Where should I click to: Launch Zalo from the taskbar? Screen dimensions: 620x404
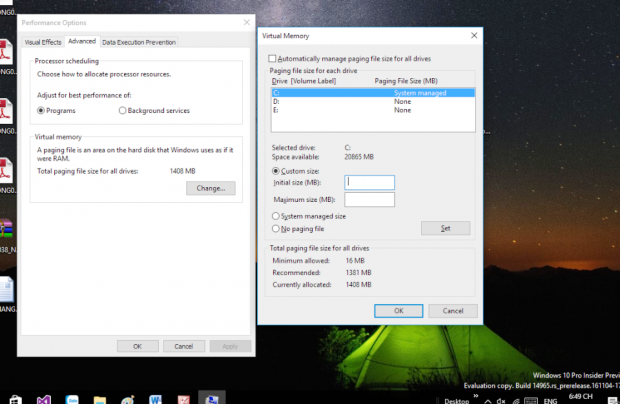(x=72, y=399)
